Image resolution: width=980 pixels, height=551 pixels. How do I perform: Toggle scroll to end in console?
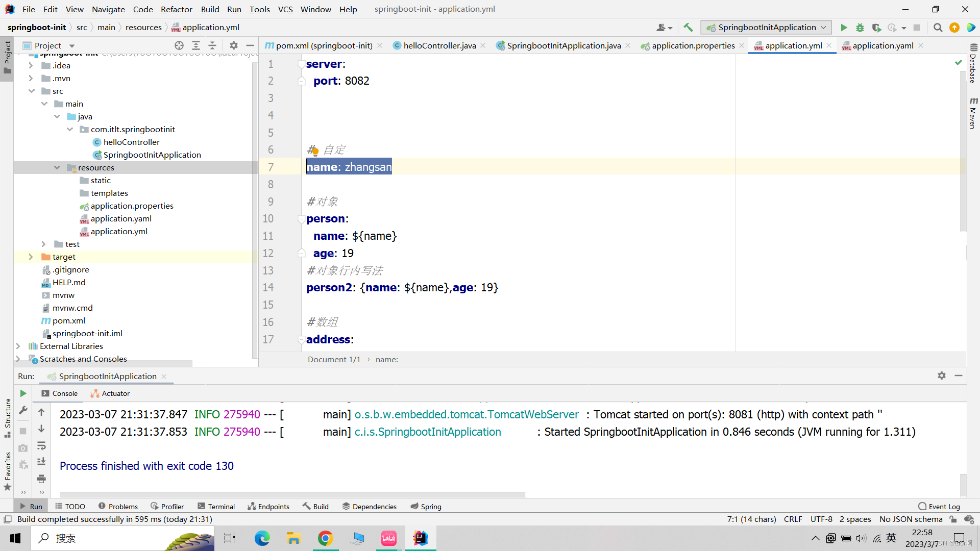41,462
